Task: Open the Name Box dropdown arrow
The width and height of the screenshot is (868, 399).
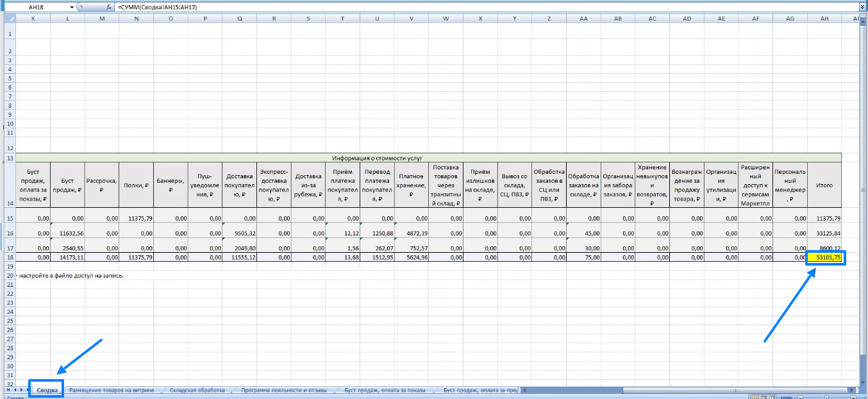Action: pyautogui.click(x=71, y=6)
